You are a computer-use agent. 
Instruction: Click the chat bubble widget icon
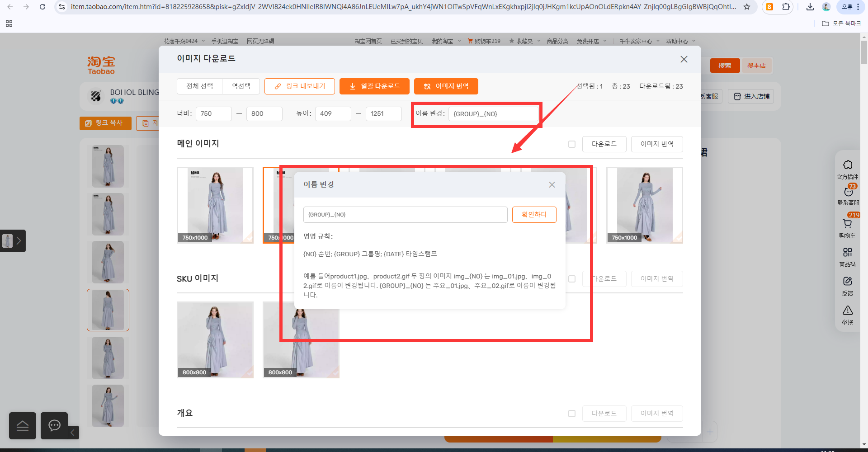[x=54, y=426]
